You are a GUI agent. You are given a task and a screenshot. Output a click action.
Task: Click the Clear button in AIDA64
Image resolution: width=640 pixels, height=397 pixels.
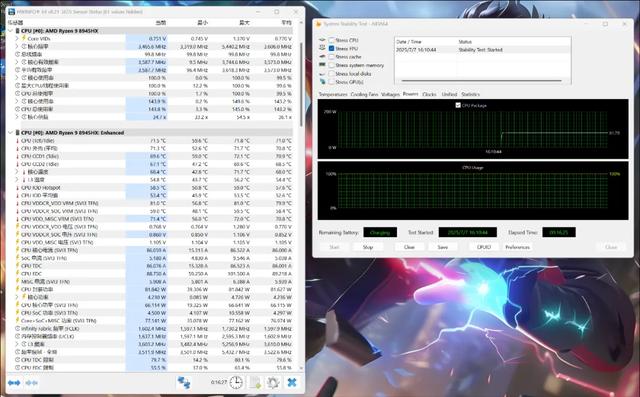click(x=409, y=247)
